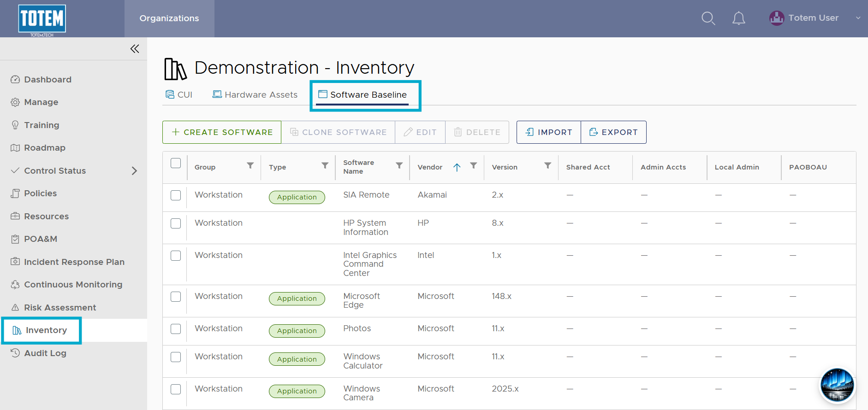Click the Local Admin column header

(x=737, y=167)
